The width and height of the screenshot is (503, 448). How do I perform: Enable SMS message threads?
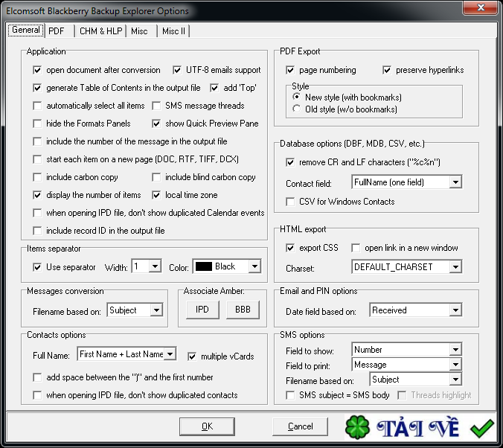pos(156,106)
